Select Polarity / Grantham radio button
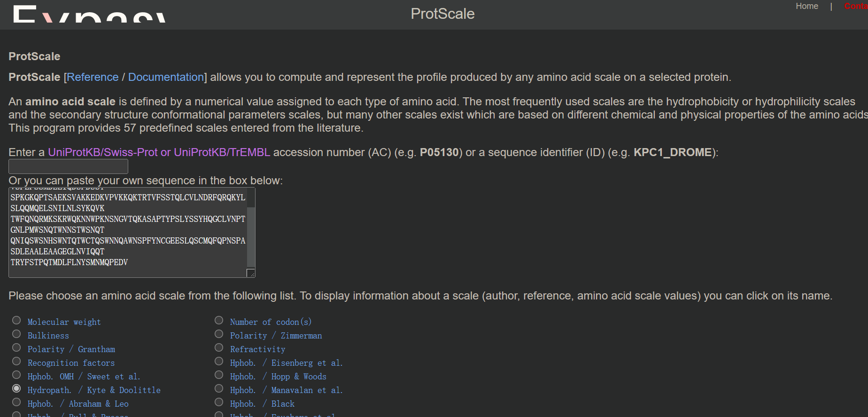The width and height of the screenshot is (868, 417). pyautogui.click(x=16, y=347)
